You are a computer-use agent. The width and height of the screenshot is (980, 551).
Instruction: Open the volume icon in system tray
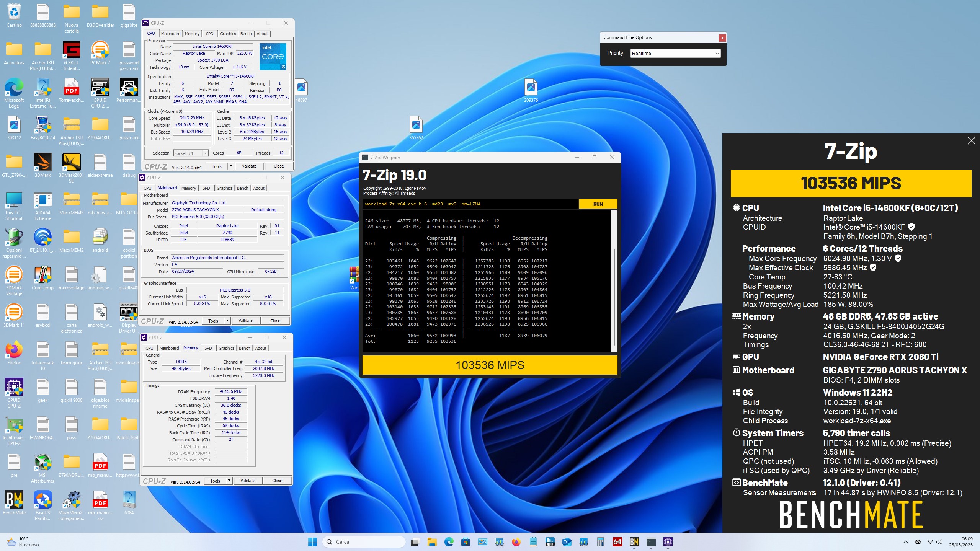point(939,542)
